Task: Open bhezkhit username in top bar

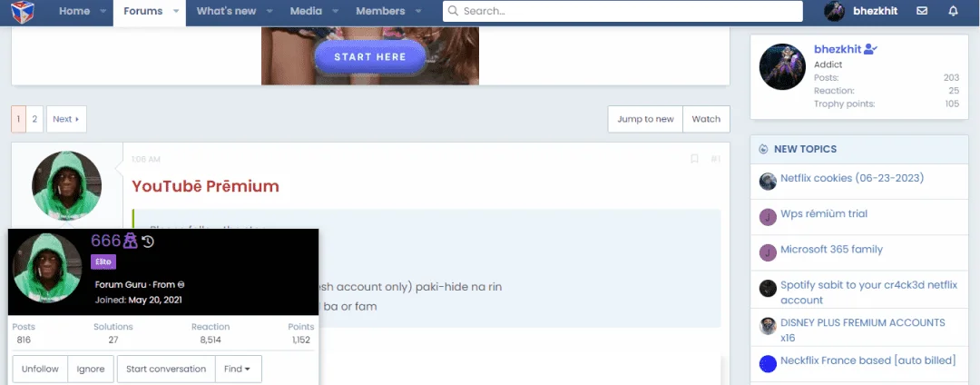Action: click(x=876, y=11)
